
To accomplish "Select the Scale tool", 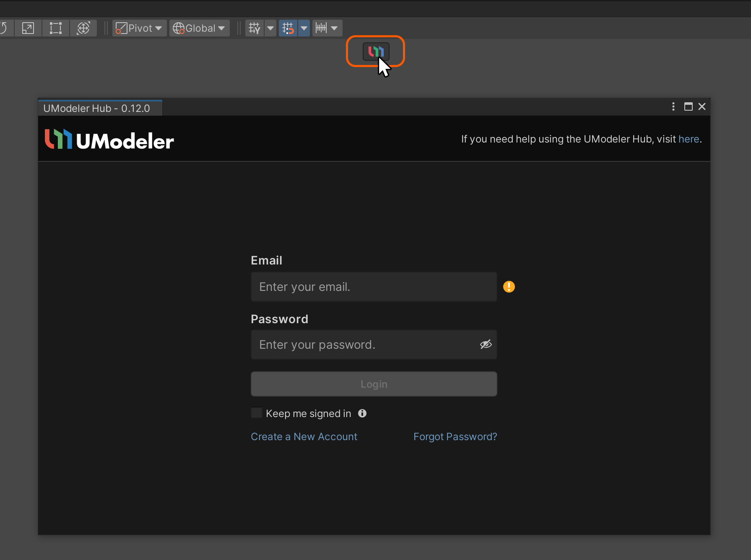I will tap(28, 28).
